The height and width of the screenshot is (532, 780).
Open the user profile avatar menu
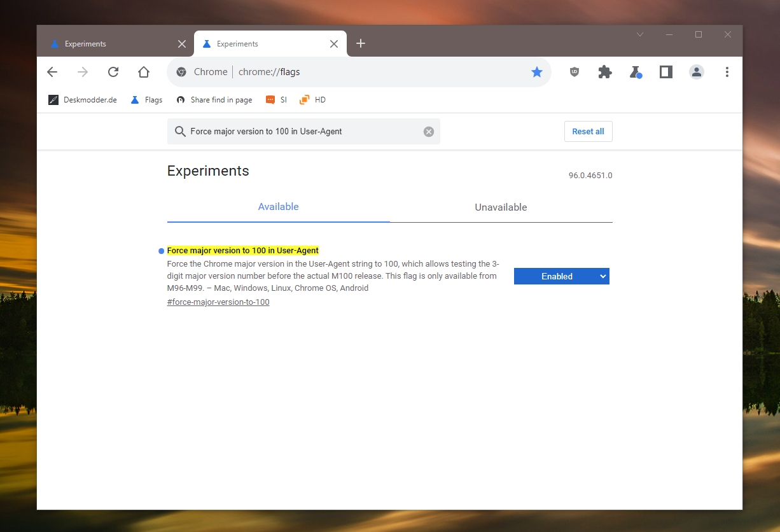pos(697,72)
